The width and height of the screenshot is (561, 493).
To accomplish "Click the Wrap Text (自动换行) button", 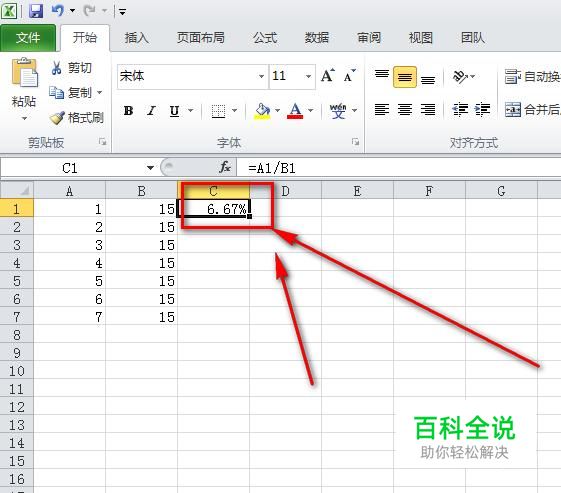I will click(532, 77).
